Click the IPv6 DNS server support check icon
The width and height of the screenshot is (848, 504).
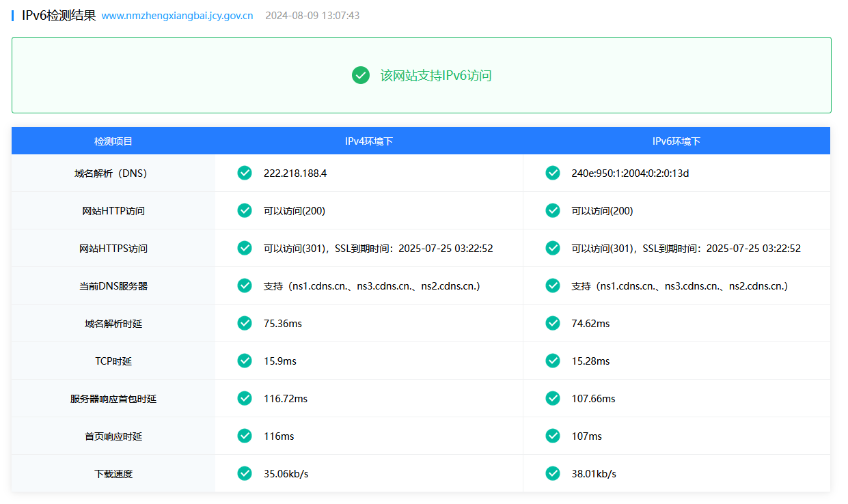(x=553, y=285)
